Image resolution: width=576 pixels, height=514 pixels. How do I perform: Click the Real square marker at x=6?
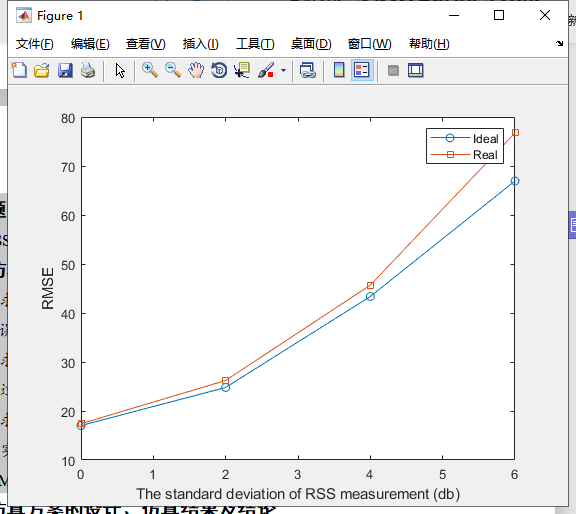515,132
